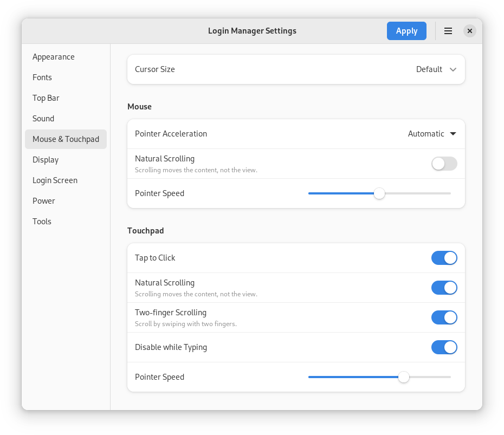
Task: Open the Appearance settings page
Action: coord(54,57)
